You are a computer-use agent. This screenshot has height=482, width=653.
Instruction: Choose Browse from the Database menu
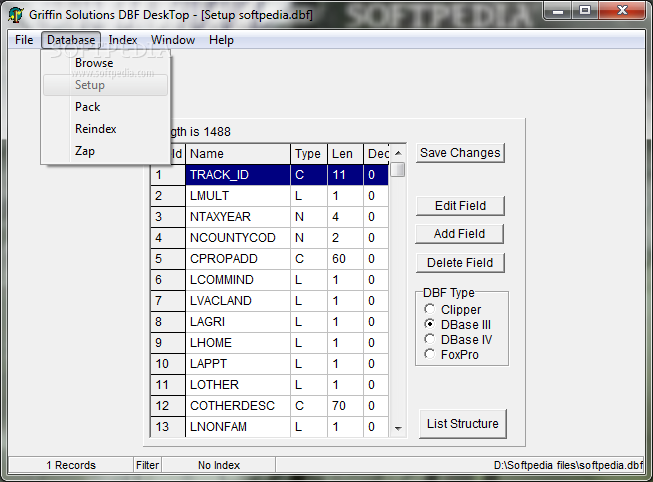(106, 63)
